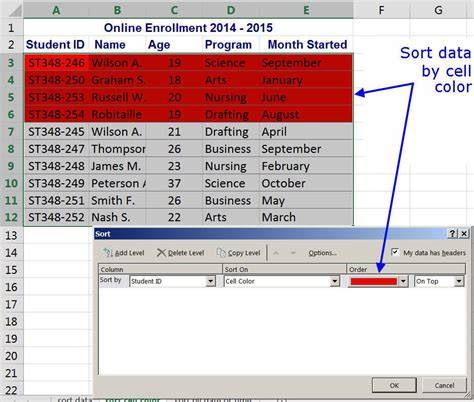This screenshot has width=474, height=402.
Task: Click the move level down arrow
Action: [293, 253]
